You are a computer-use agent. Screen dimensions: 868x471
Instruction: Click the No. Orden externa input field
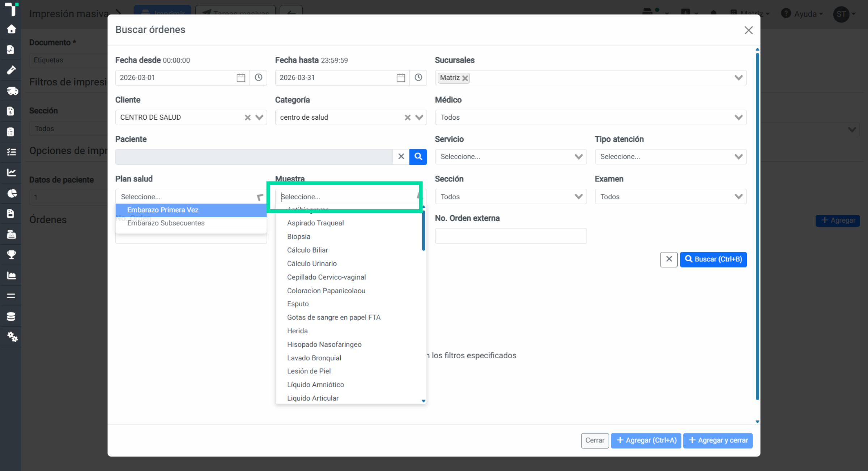(511, 236)
